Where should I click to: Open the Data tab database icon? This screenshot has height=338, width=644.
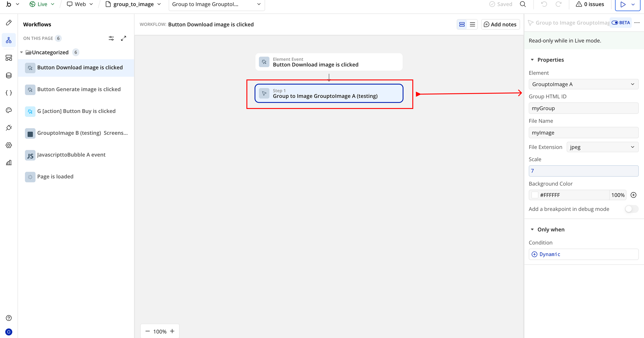9,75
